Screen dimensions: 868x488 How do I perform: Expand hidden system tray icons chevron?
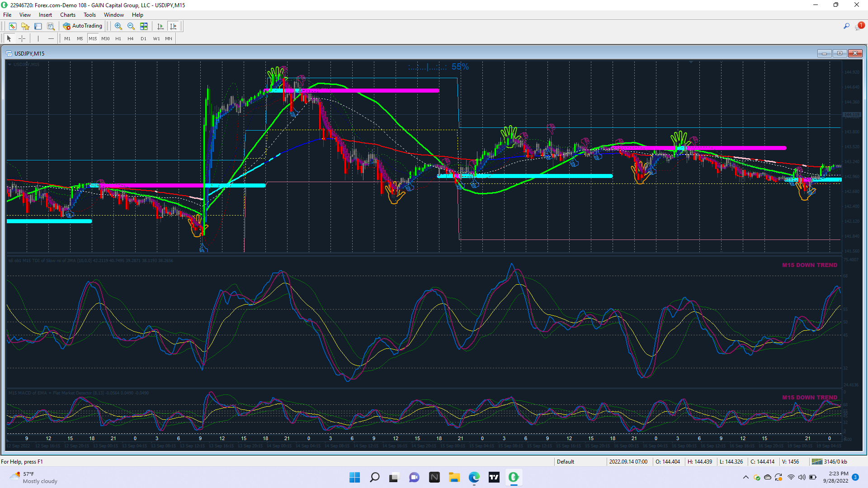(745, 477)
